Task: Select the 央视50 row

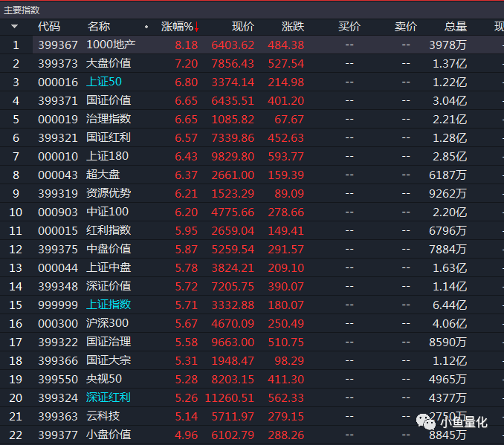Action: (252, 379)
